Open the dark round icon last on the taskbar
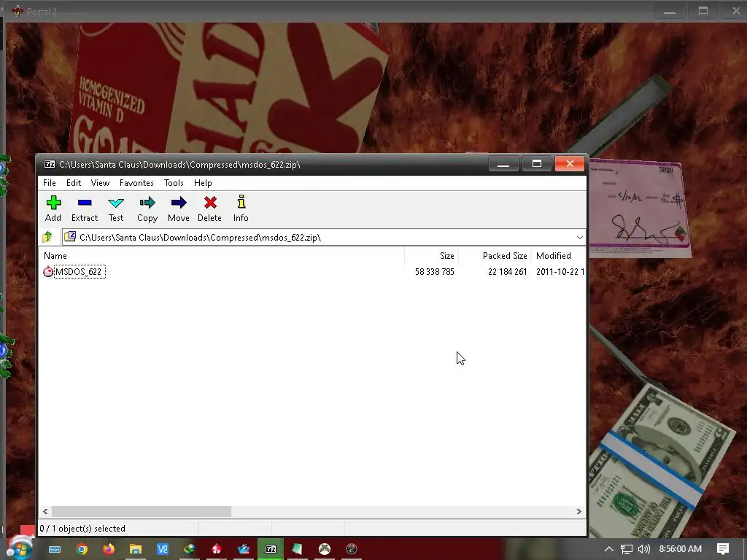The height and width of the screenshot is (560, 747). tap(351, 550)
